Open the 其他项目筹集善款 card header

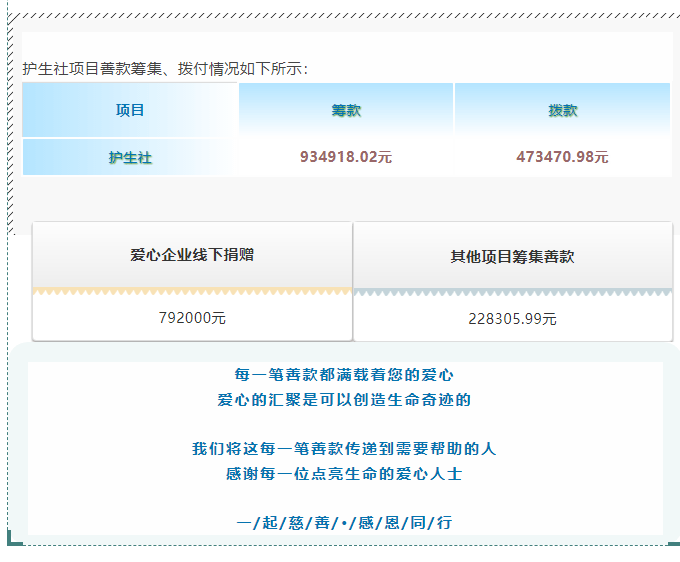point(512,257)
